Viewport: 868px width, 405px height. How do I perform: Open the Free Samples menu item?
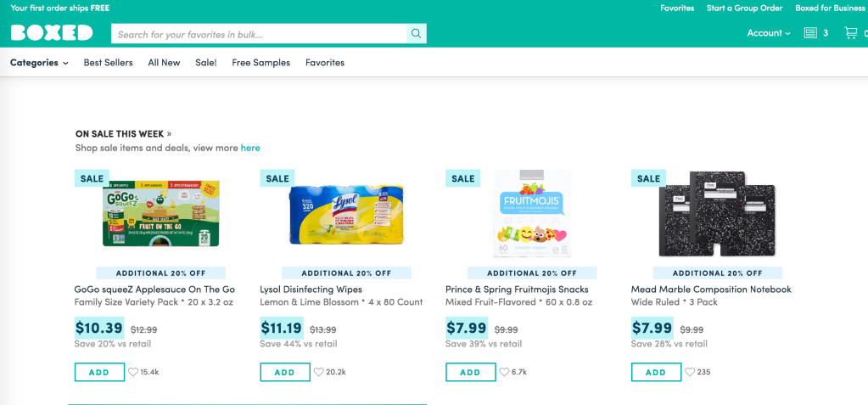[x=260, y=63]
